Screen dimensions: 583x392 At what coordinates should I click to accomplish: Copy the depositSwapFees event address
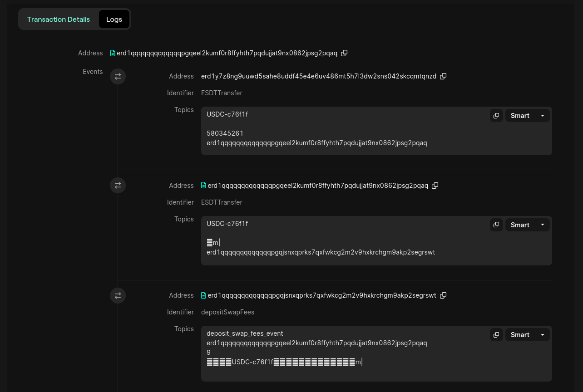pos(443,295)
